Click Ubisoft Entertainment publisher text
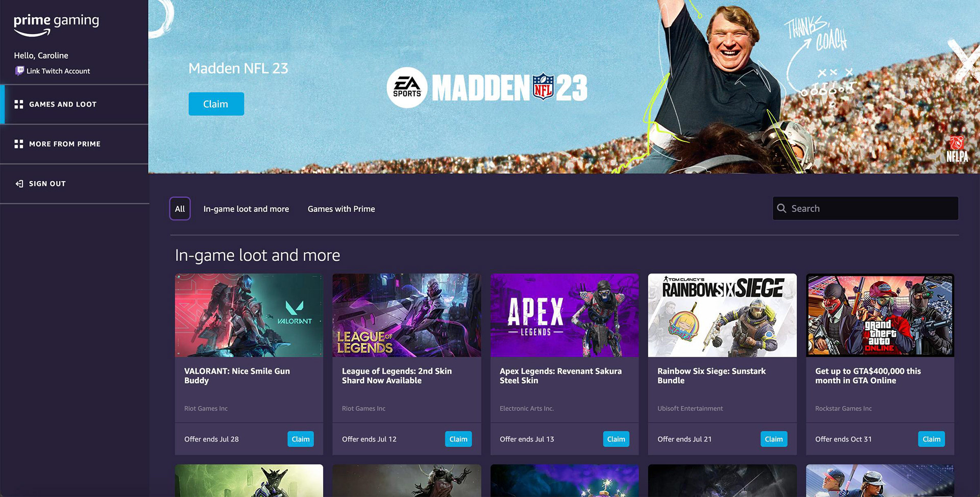 (x=690, y=408)
